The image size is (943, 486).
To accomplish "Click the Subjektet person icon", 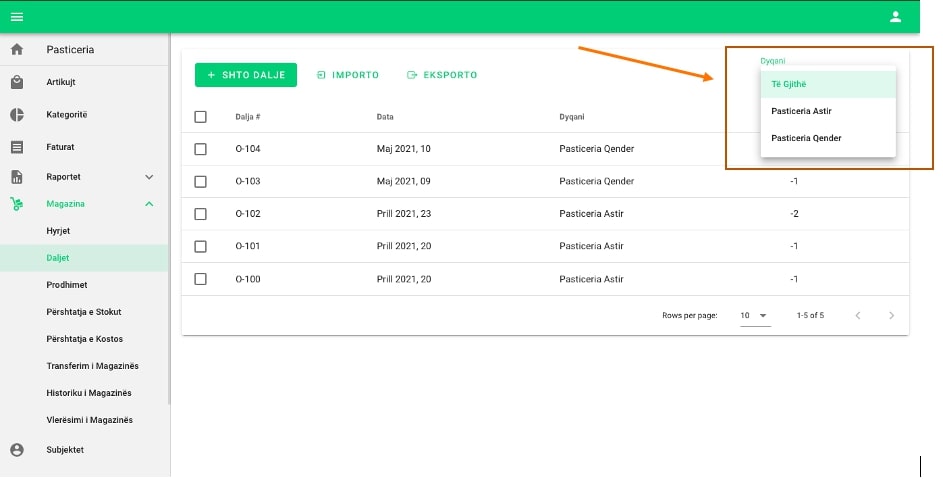I will 17,450.
